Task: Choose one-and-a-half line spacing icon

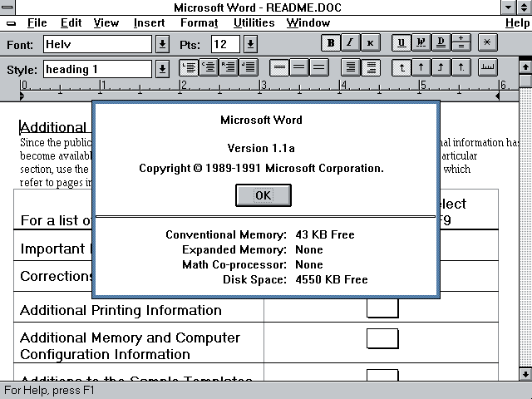Action: [299, 67]
